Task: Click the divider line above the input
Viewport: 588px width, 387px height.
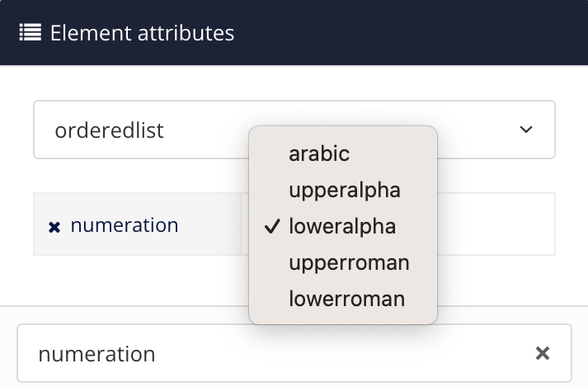Action: click(124, 306)
